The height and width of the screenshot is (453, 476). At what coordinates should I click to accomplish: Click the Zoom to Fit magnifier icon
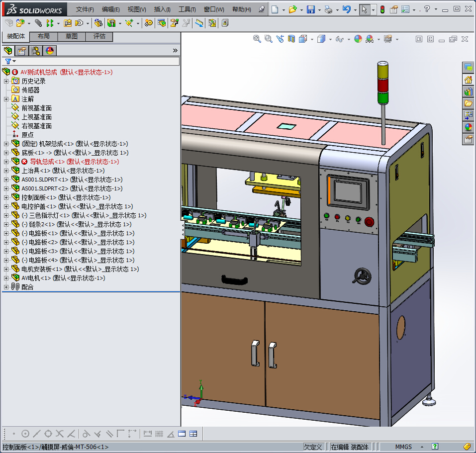tap(257, 39)
